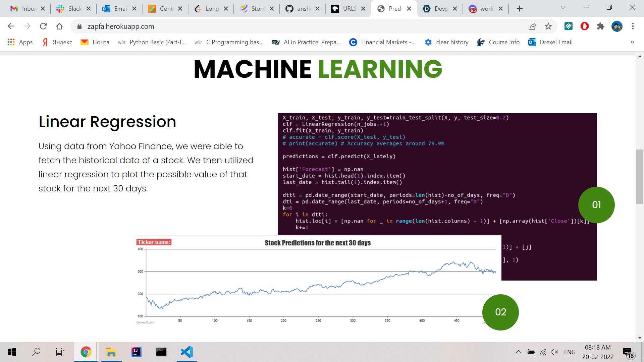The width and height of the screenshot is (644, 362).
Task: Click the volume muted tray icon
Action: 554,352
